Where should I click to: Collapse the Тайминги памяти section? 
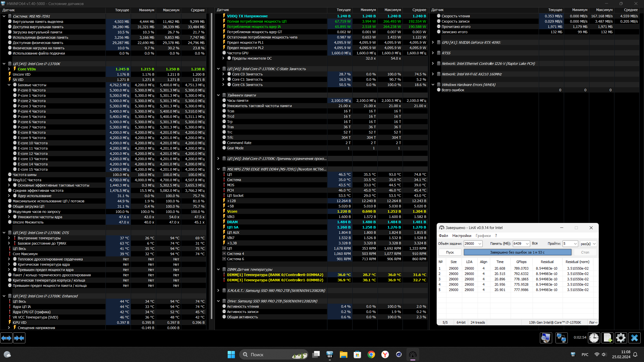point(218,95)
